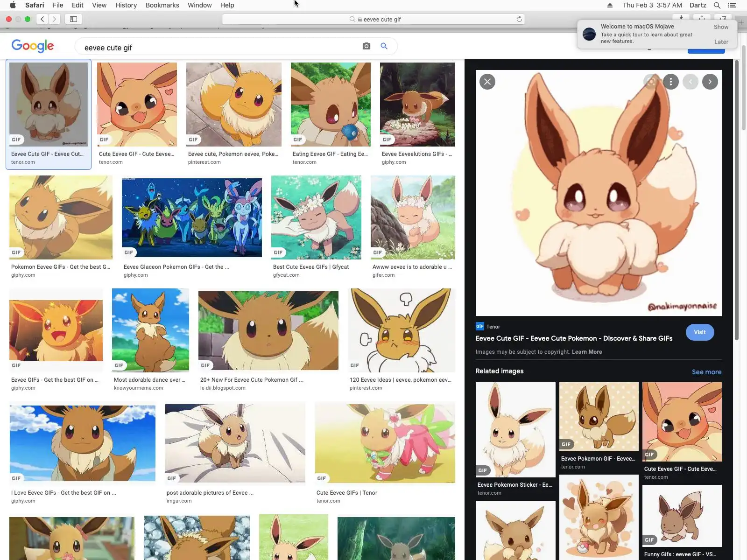Image resolution: width=747 pixels, height=560 pixels.
Task: Open related Eevee Pokemon GIF tenor image
Action: pos(599,417)
